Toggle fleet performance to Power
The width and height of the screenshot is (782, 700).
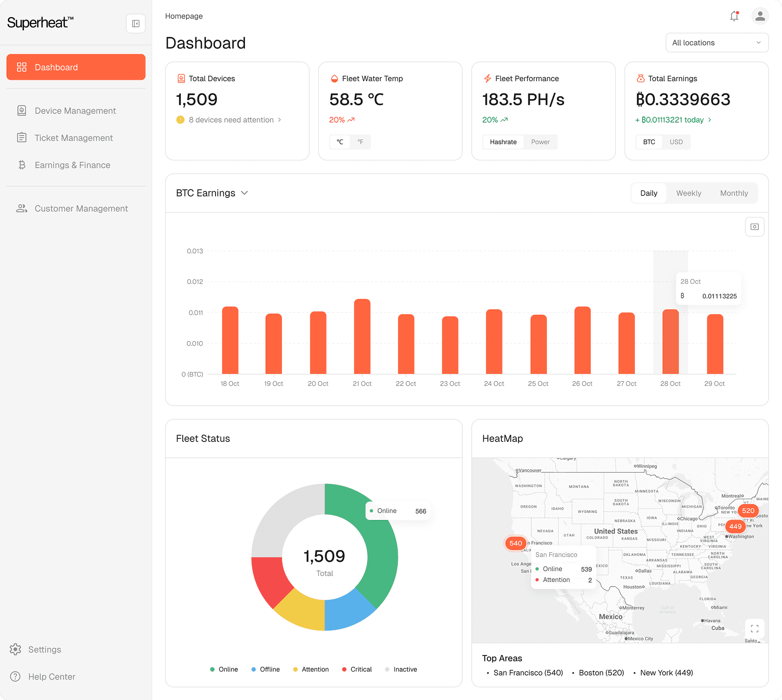(x=541, y=142)
